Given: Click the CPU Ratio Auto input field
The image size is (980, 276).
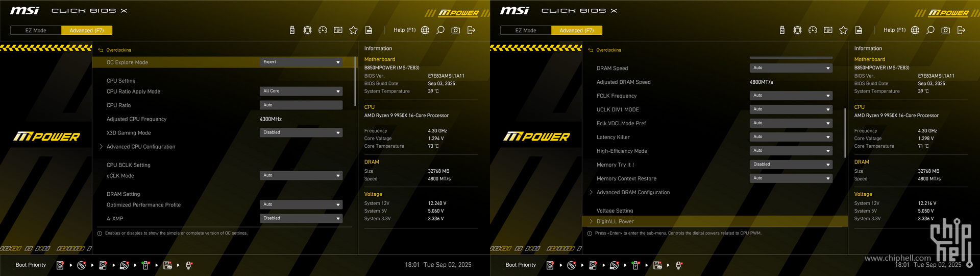Looking at the screenshot, I should 301,105.
